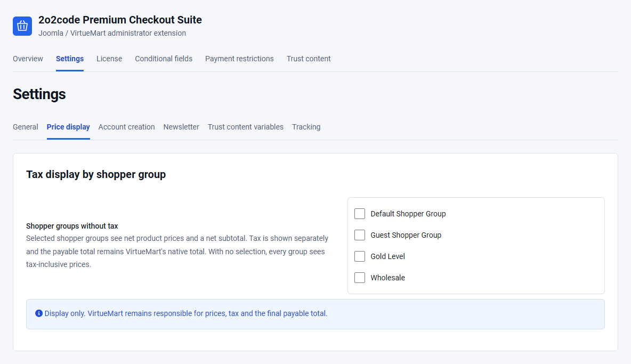Tick the Guest Shopper Group checkbox

(360, 235)
